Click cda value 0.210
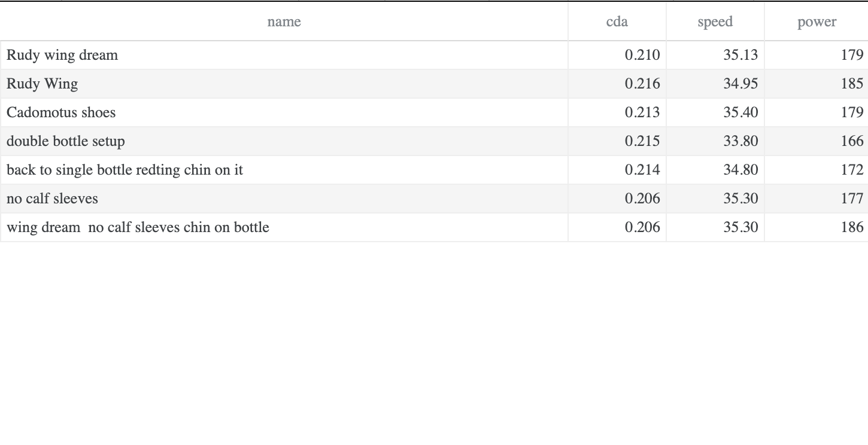The image size is (868, 445). coord(642,55)
